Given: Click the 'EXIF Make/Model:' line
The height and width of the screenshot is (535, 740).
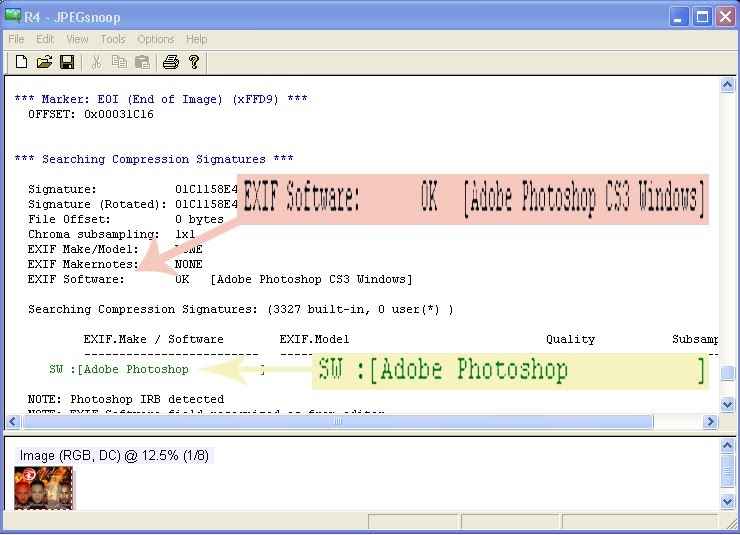Looking at the screenshot, I should pyautogui.click(x=115, y=250).
